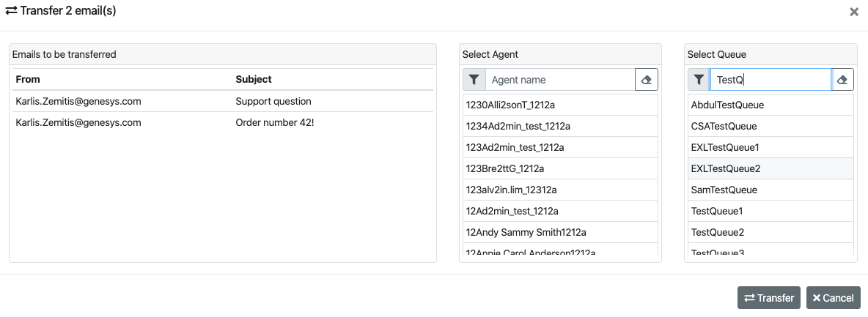Clear the agent filter with eraser icon
The height and width of the screenshot is (317, 868).
[646, 80]
